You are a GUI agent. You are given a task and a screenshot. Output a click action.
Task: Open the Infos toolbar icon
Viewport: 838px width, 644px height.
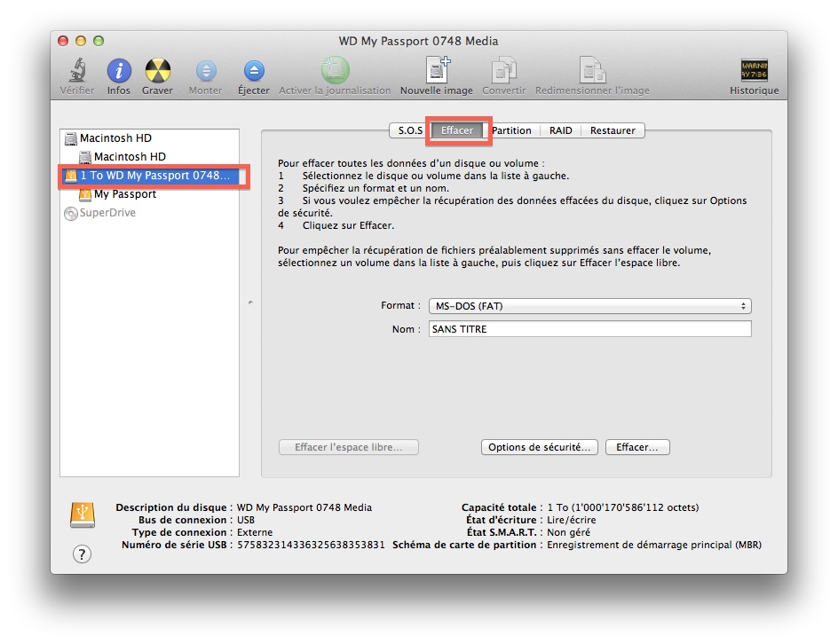click(x=119, y=71)
